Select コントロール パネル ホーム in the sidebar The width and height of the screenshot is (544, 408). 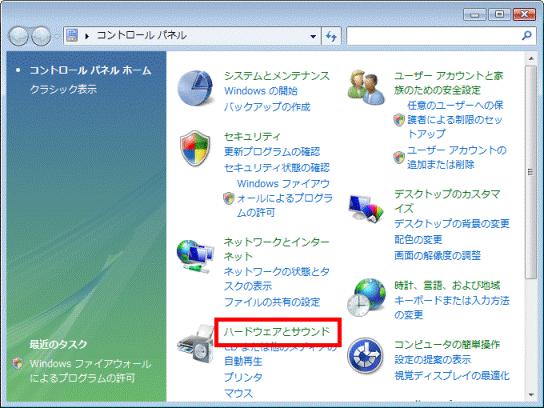(x=90, y=70)
